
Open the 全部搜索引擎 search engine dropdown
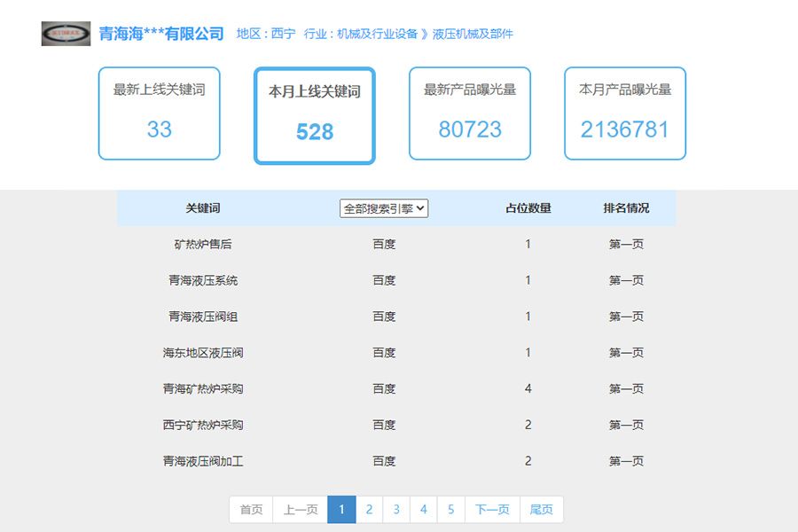pos(383,208)
